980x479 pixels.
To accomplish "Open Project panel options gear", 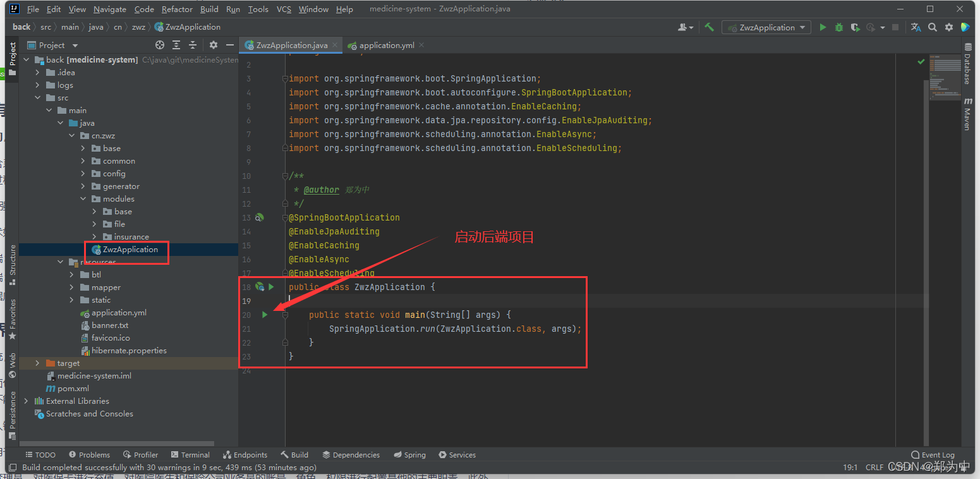I will [214, 45].
